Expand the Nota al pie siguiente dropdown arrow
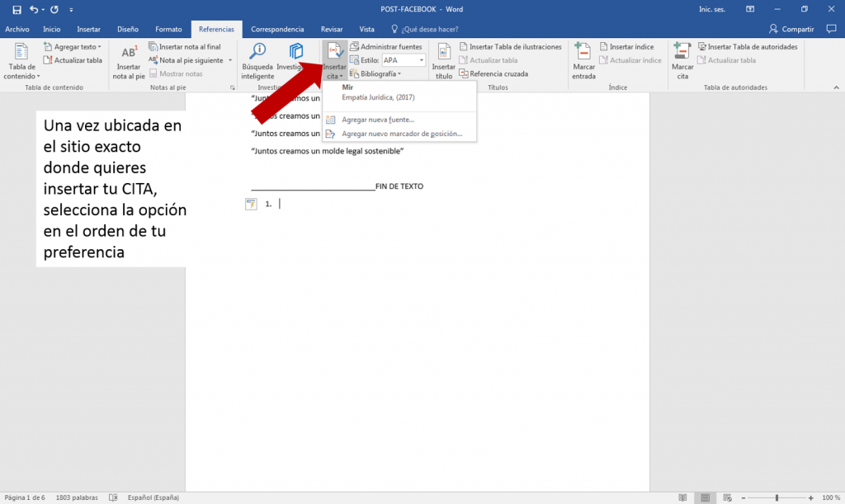The image size is (845, 504). (230, 60)
